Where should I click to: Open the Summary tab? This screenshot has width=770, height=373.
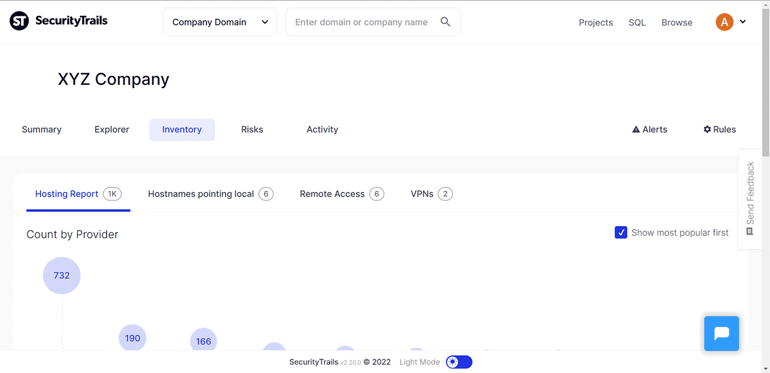[42, 130]
